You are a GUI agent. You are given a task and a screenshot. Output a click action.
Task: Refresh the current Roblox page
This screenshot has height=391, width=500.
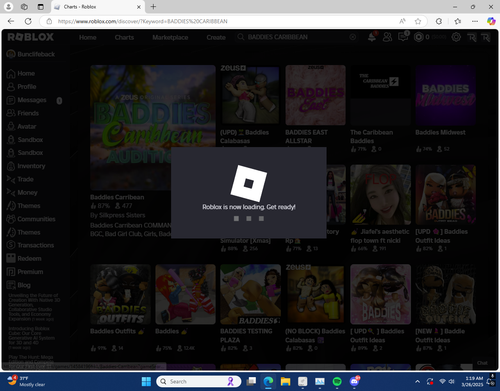pos(28,21)
